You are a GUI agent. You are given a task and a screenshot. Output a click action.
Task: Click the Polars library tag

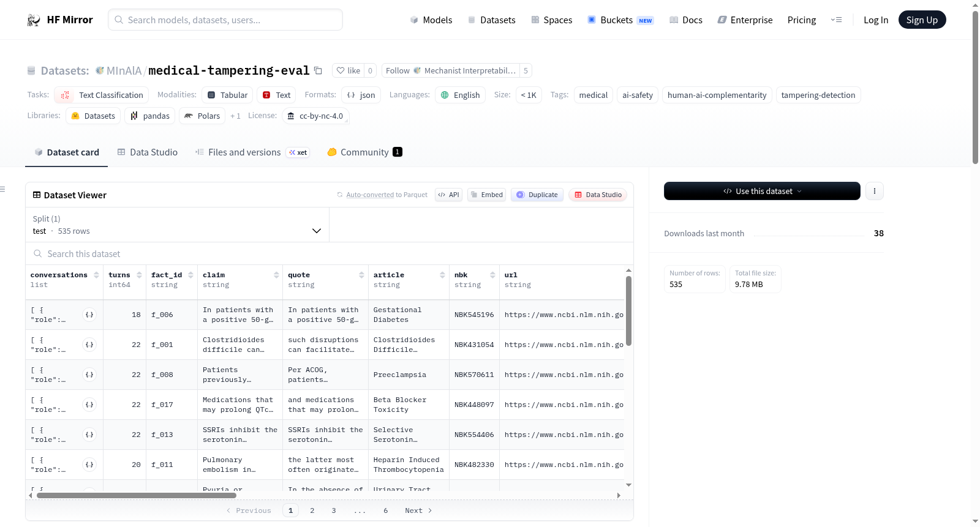click(202, 116)
